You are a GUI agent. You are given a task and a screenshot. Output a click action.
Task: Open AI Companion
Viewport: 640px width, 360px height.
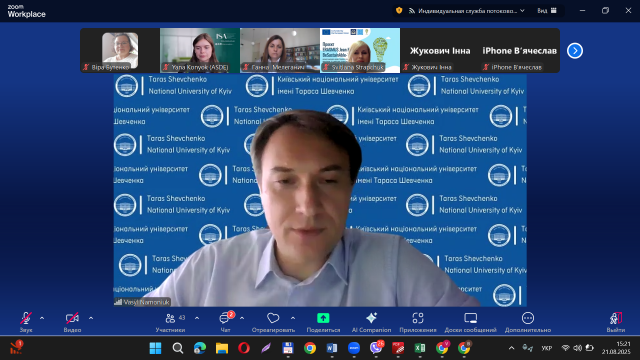(371, 322)
